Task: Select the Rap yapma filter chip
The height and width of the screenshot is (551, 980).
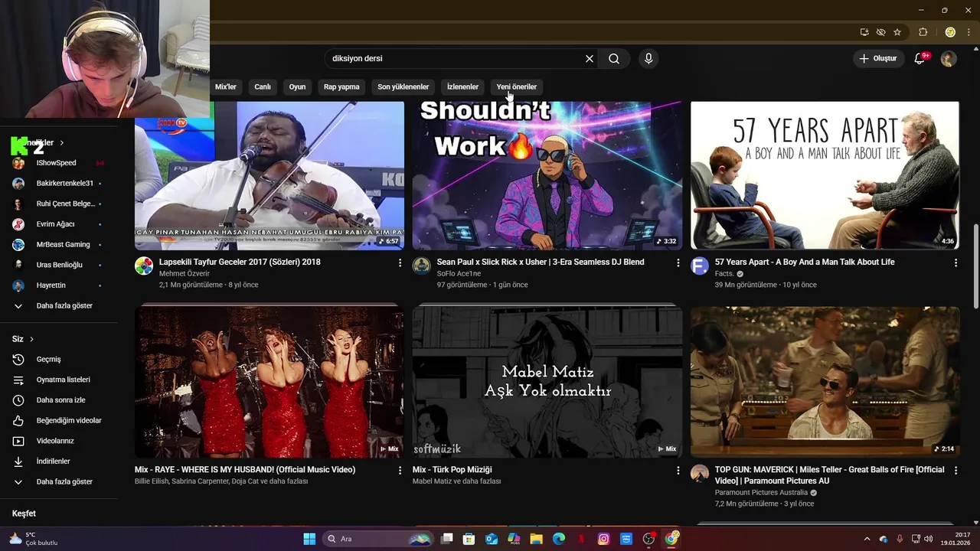Action: point(341,86)
